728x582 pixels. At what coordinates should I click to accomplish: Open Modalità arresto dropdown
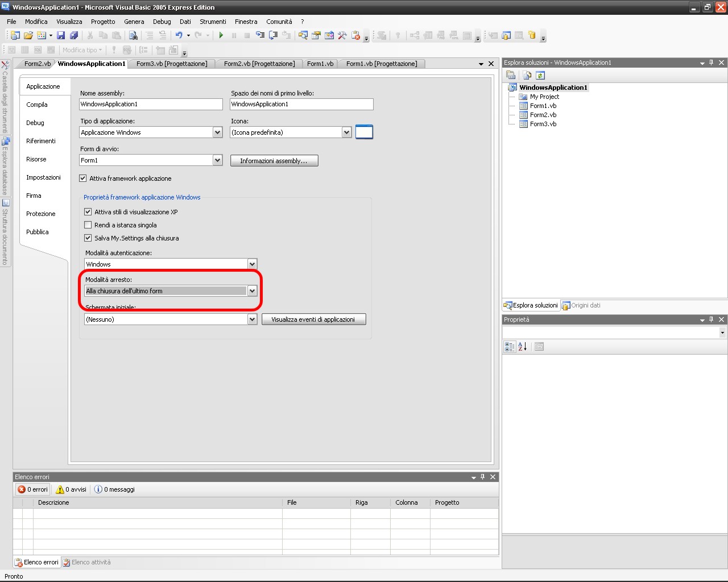point(252,291)
